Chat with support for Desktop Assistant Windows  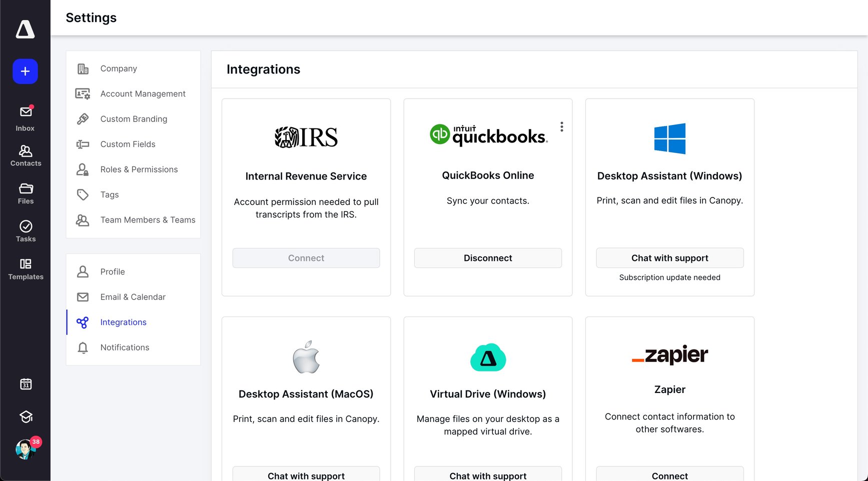[669, 258]
